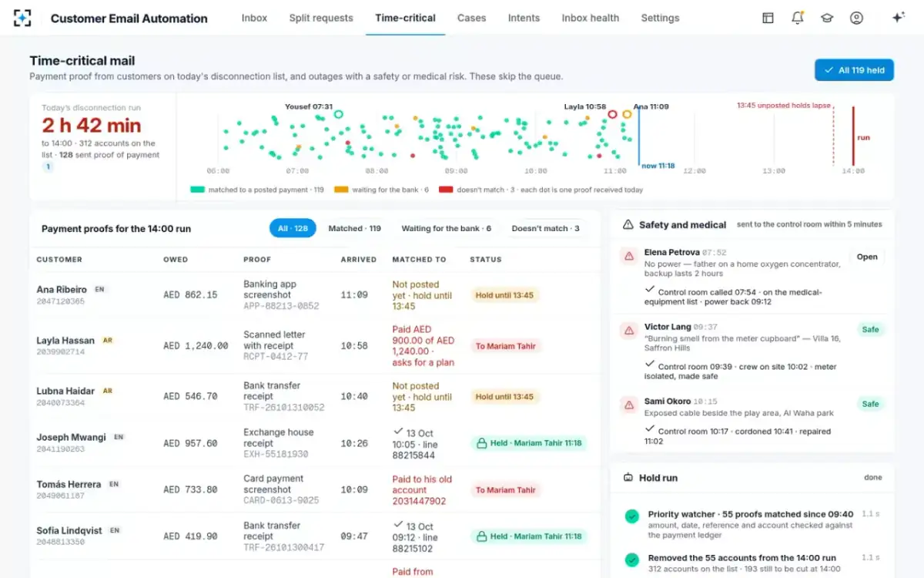924x578 pixels.
Task: Click the Safety and medical warning icon
Action: (x=628, y=225)
